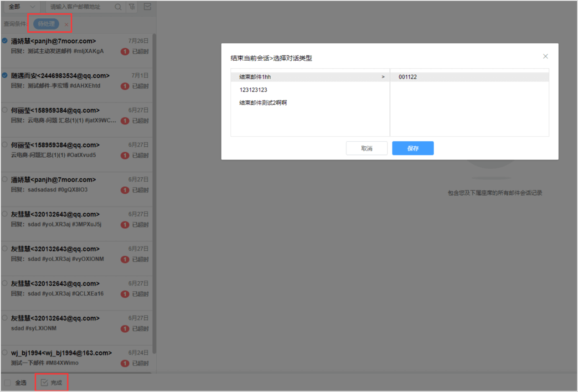Image resolution: width=578 pixels, height=392 pixels.
Task: Open the 全部 dropdown
Action: [x=21, y=7]
